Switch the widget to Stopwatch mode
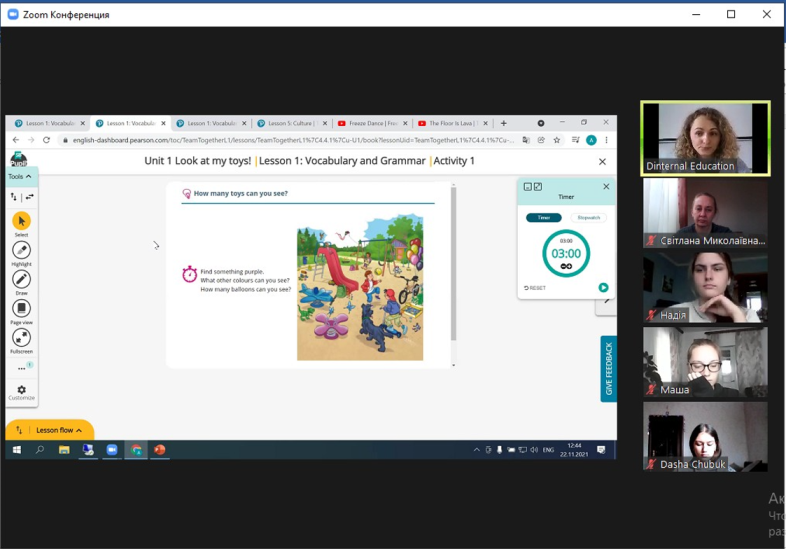This screenshot has width=786, height=549. coord(588,217)
